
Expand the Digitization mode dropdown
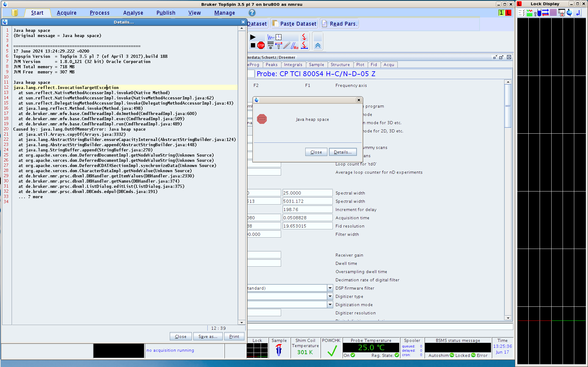click(x=330, y=305)
